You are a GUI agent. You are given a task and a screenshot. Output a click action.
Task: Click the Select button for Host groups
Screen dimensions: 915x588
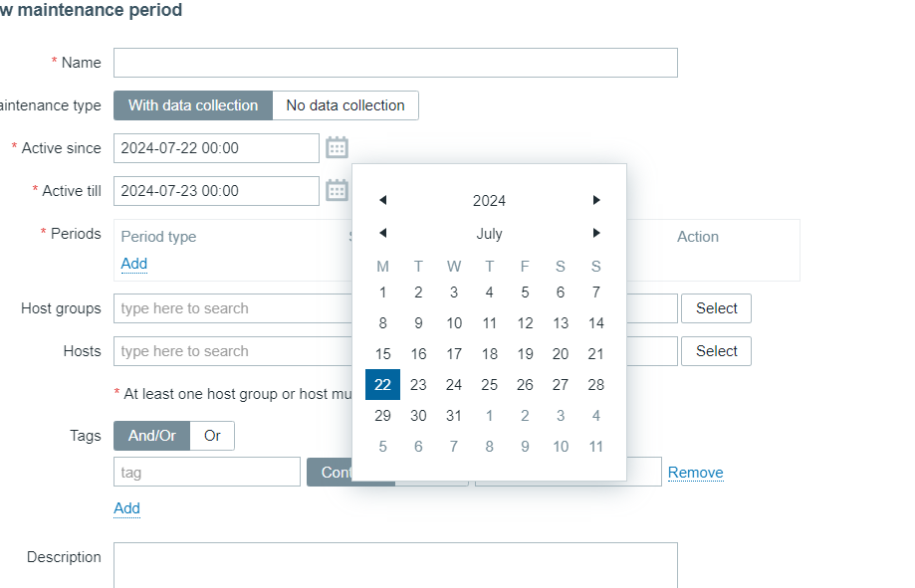point(716,308)
